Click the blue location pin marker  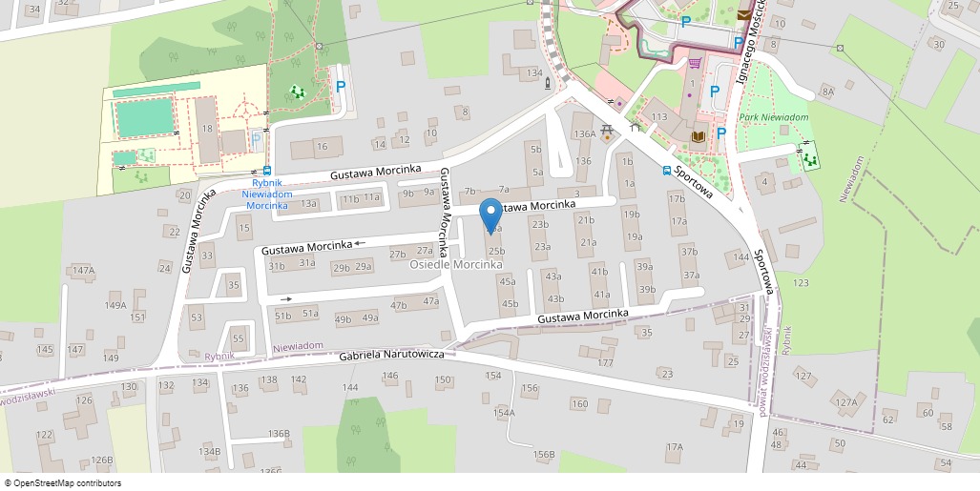click(490, 215)
